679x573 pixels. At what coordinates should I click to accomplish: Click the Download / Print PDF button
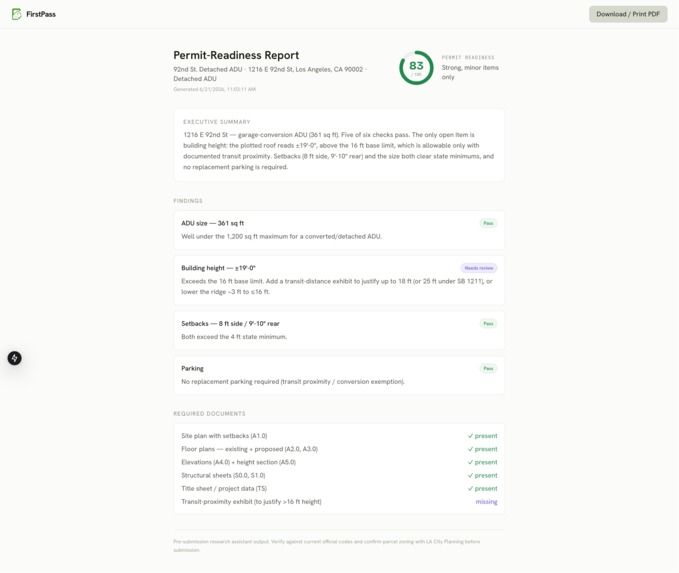[628, 14]
